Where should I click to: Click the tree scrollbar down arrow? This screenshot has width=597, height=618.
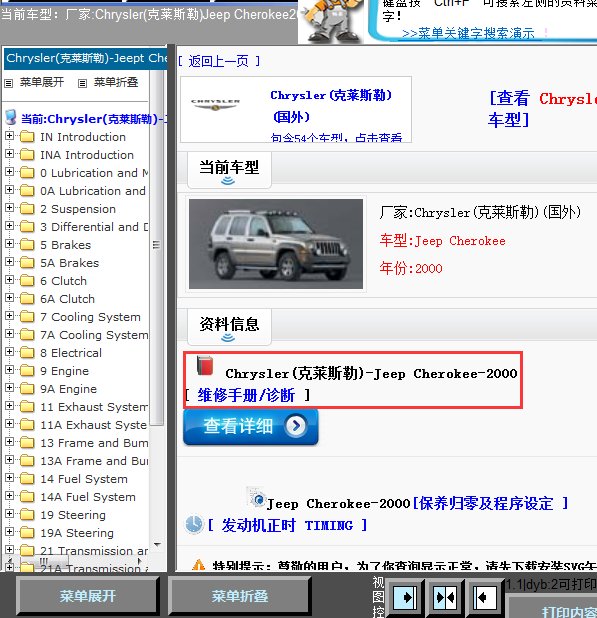click(157, 544)
